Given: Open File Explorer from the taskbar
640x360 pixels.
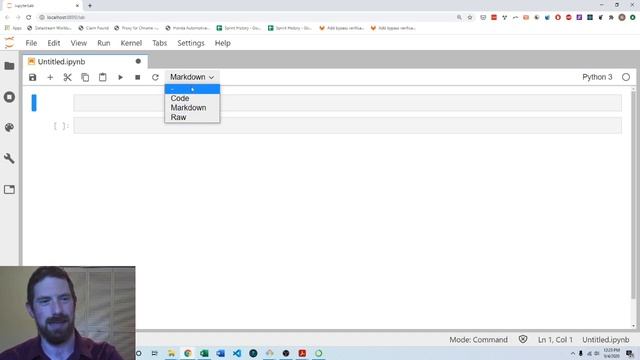Looking at the screenshot, I should 171,353.
